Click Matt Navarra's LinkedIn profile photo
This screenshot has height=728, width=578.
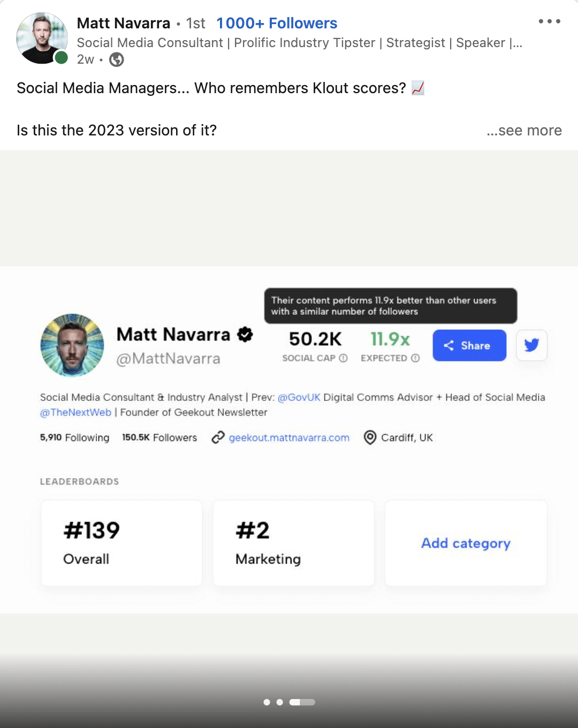click(42, 38)
